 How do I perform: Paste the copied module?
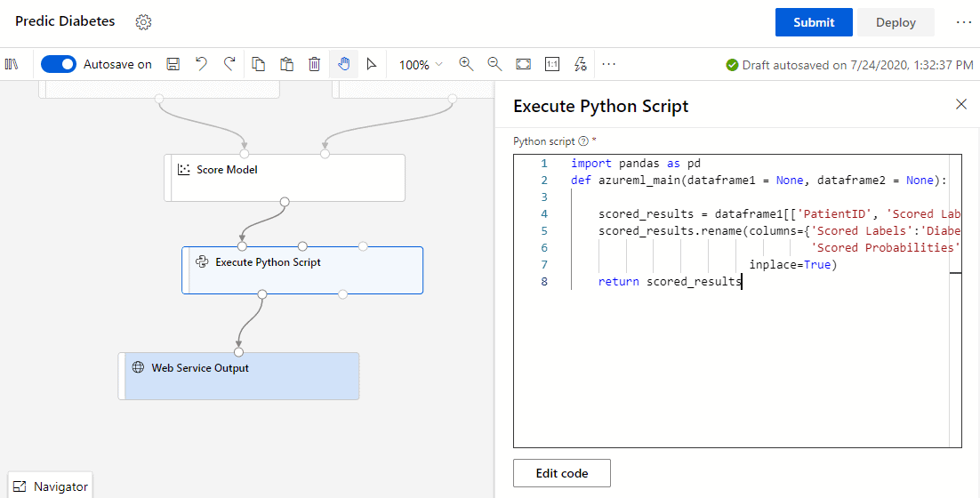pos(286,64)
